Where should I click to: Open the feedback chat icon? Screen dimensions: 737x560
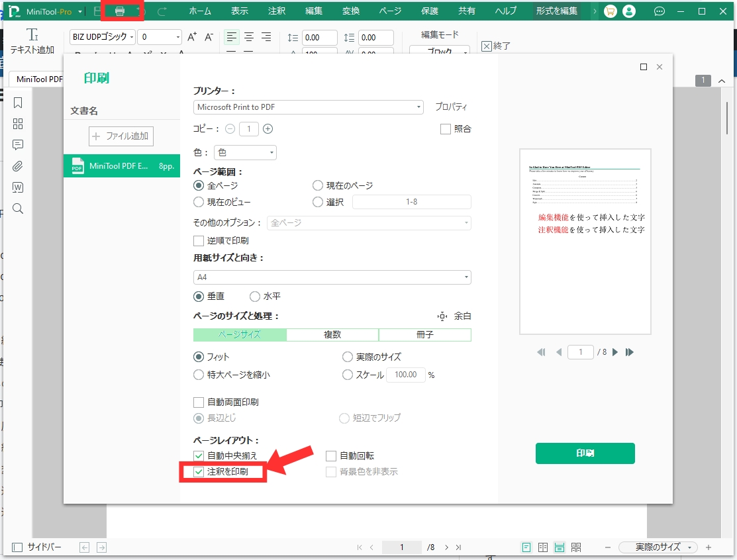660,11
